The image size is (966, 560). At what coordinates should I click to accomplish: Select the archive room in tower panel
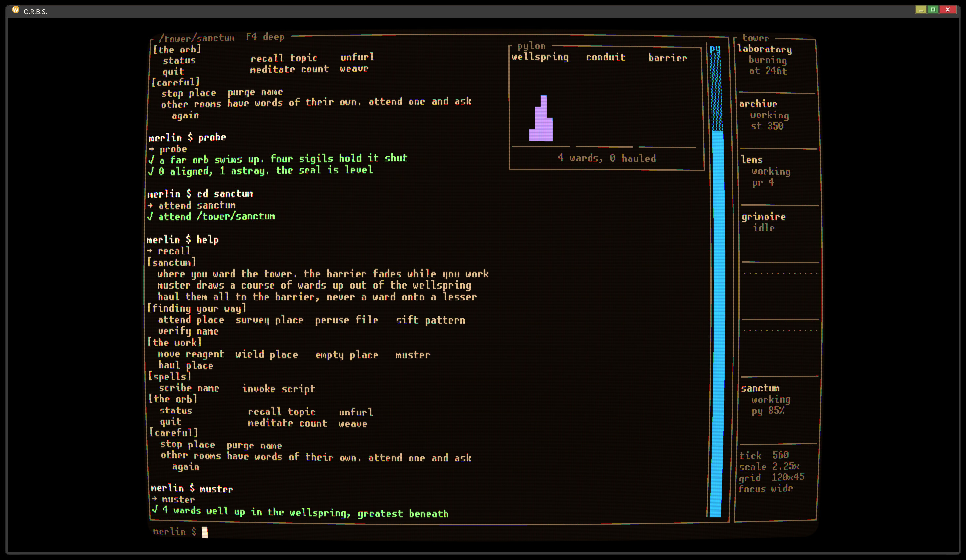click(758, 104)
